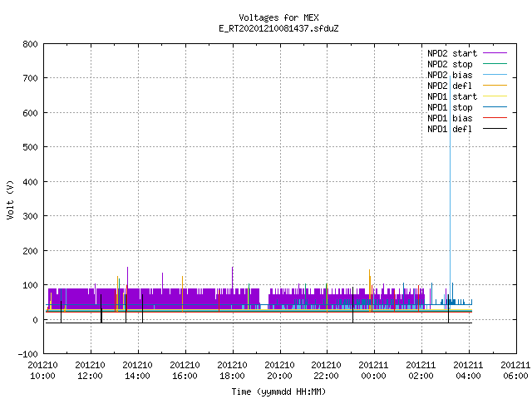Click the orange NPD2 defl legend line
The height and width of the screenshot is (399, 532).
coord(495,85)
